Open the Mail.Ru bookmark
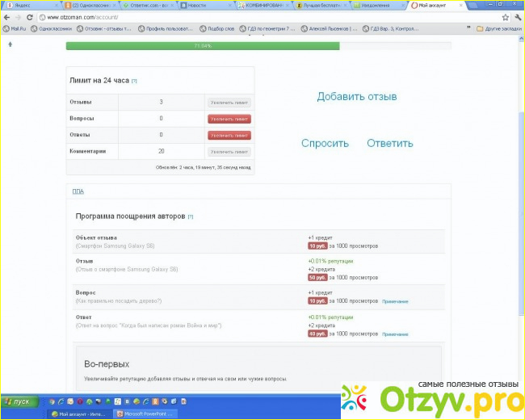 coord(18,28)
